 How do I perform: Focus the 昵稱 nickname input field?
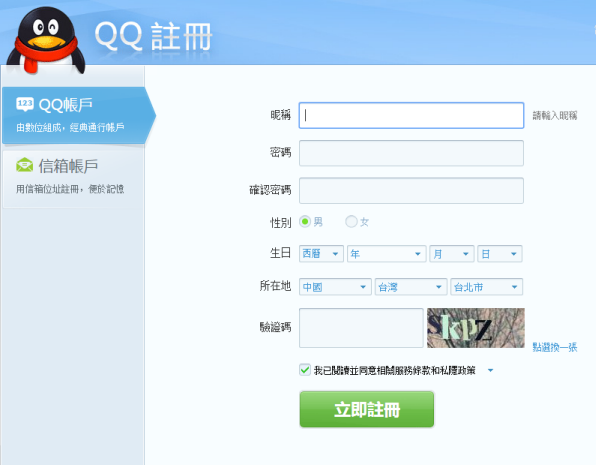411,115
